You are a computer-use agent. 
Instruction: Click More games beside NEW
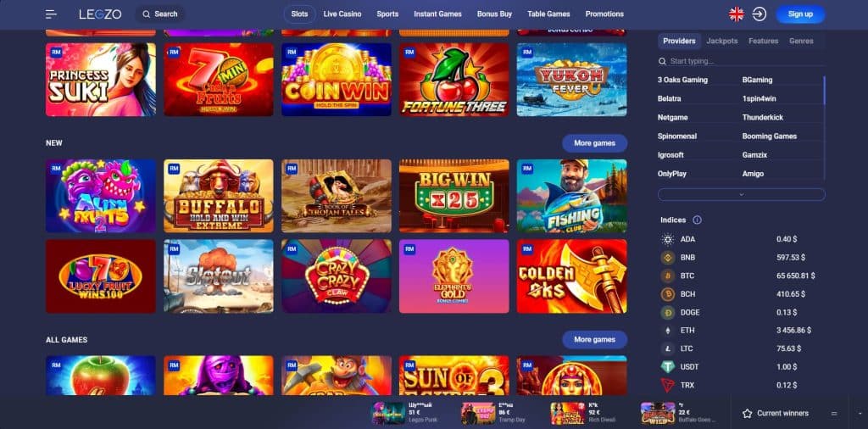(x=594, y=142)
